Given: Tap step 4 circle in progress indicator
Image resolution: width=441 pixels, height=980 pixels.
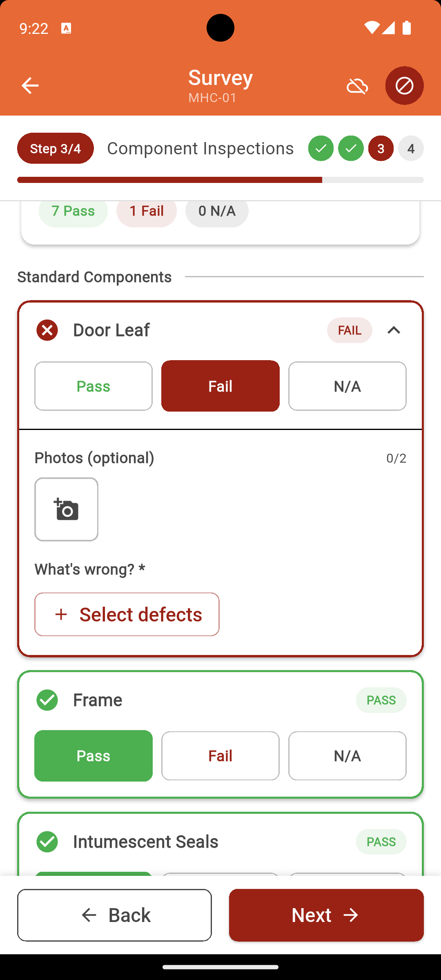Looking at the screenshot, I should tap(411, 148).
